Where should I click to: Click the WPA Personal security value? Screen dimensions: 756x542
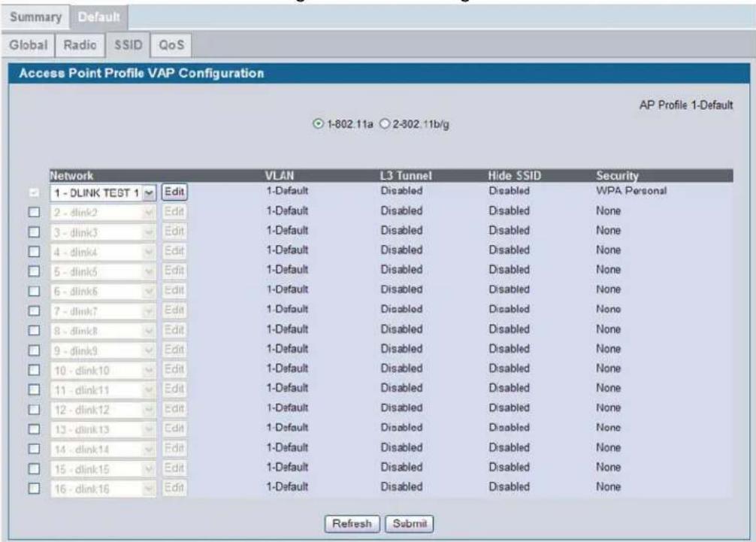click(x=631, y=190)
